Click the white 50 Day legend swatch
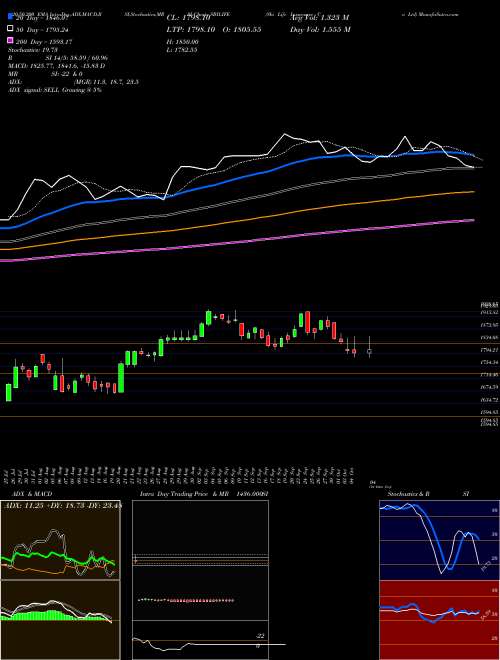The width and height of the screenshot is (500, 660). [x=10, y=29]
